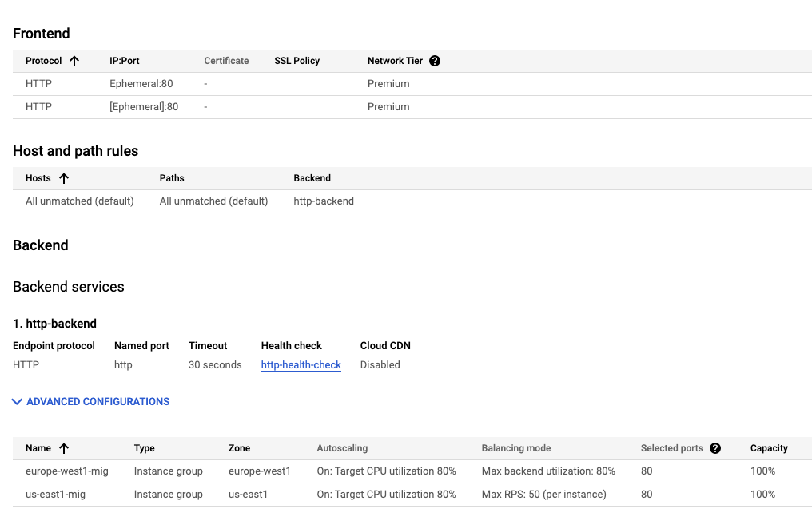Click the Certificate column header

pyautogui.click(x=226, y=61)
